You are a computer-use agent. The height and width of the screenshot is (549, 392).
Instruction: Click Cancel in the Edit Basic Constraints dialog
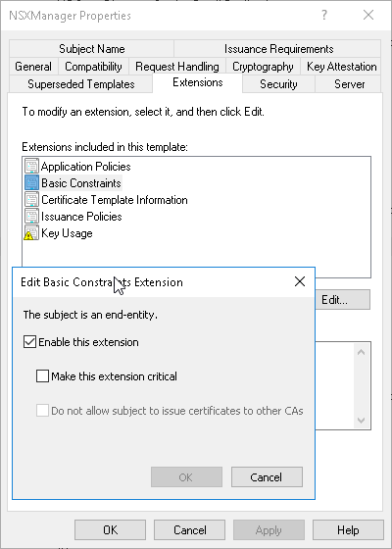pyautogui.click(x=267, y=476)
